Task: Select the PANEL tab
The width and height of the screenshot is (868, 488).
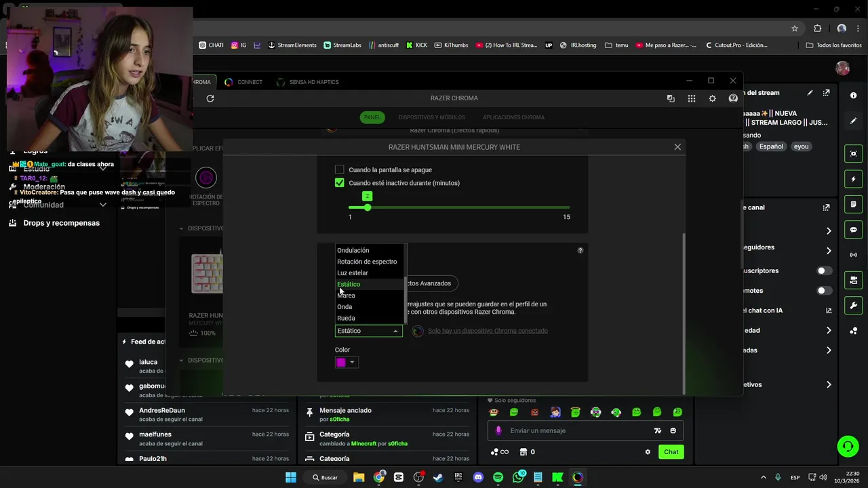Action: 372,117
